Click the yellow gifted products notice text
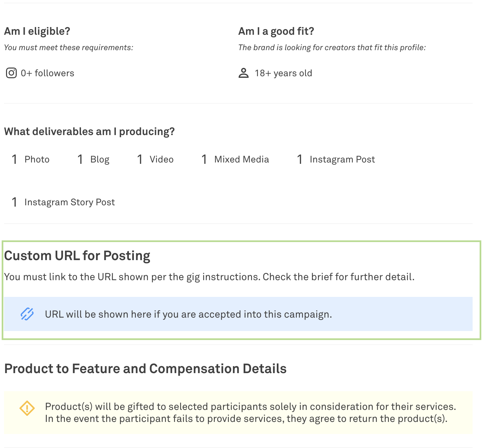This screenshot has height=448, width=490. 250,413
